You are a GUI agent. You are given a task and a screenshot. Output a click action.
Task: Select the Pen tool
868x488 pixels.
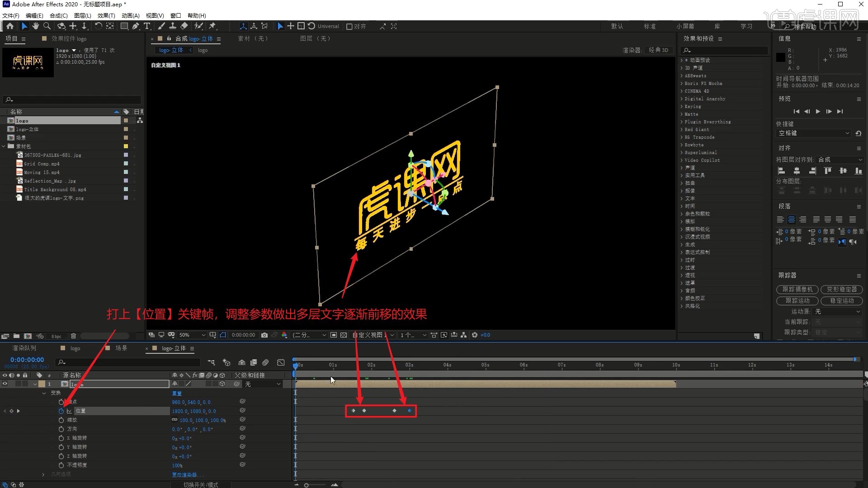point(136,26)
